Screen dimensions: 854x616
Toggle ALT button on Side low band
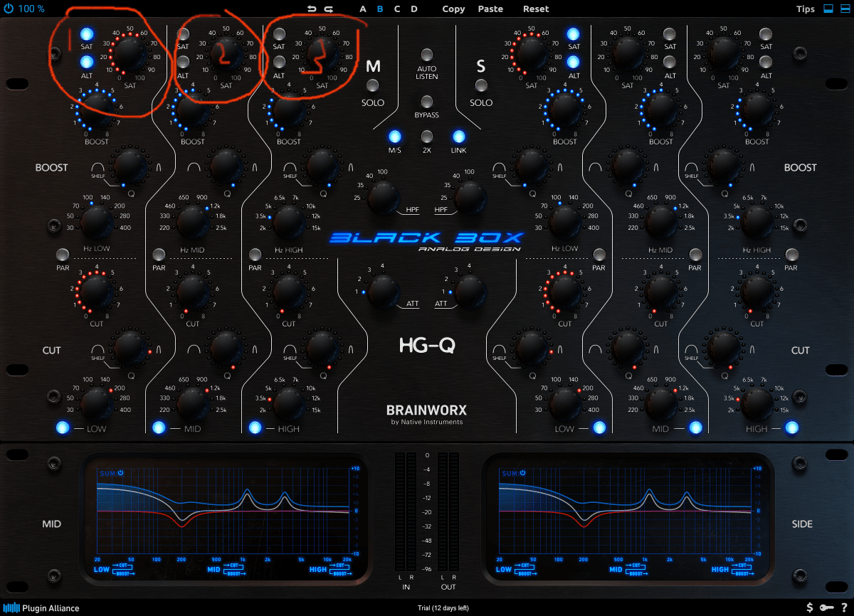(x=574, y=61)
